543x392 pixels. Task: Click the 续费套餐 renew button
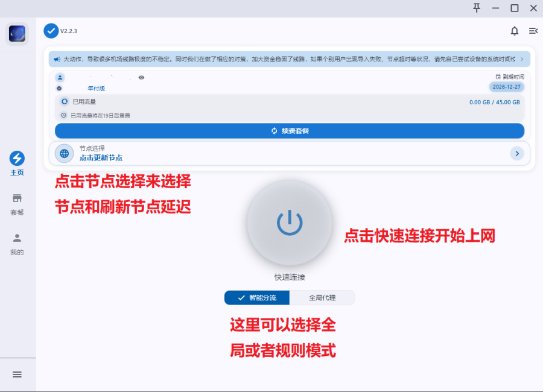tap(290, 131)
